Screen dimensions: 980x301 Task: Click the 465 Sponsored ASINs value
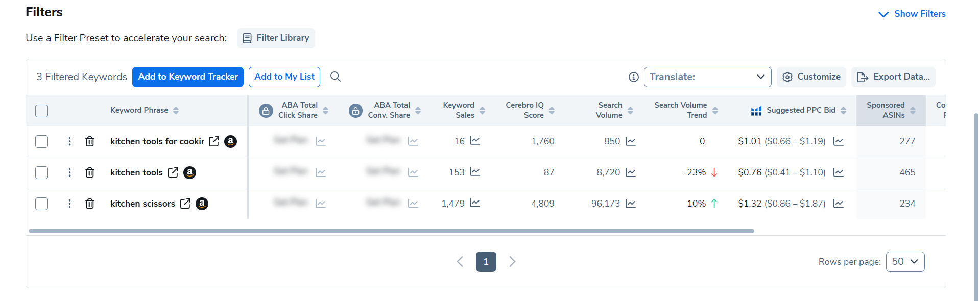tap(907, 172)
